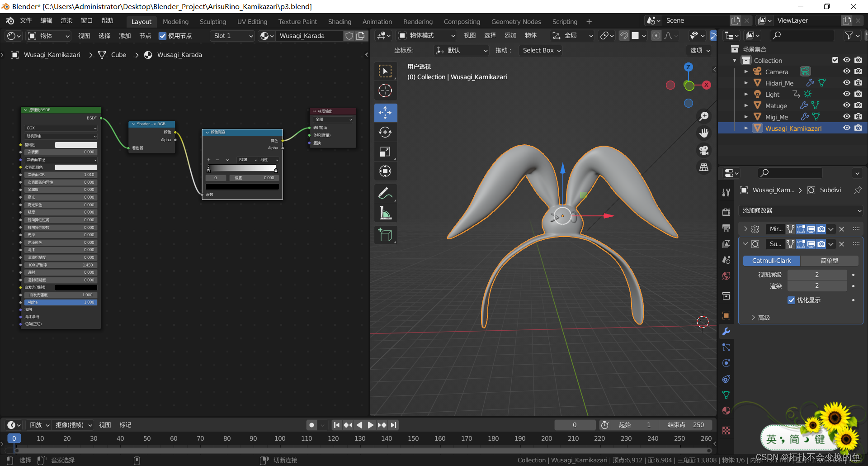Image resolution: width=868 pixels, height=466 pixels.
Task: Select the Rotate tool
Action: (x=385, y=132)
